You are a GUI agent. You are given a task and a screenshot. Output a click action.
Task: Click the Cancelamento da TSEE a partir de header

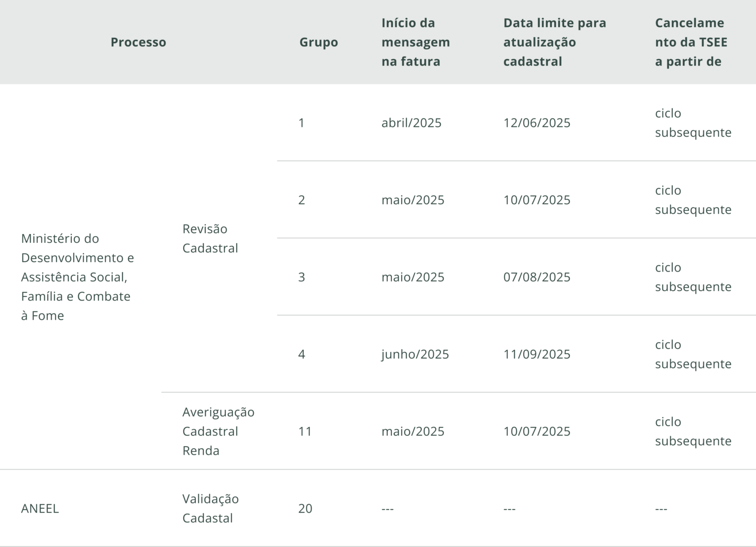click(691, 42)
